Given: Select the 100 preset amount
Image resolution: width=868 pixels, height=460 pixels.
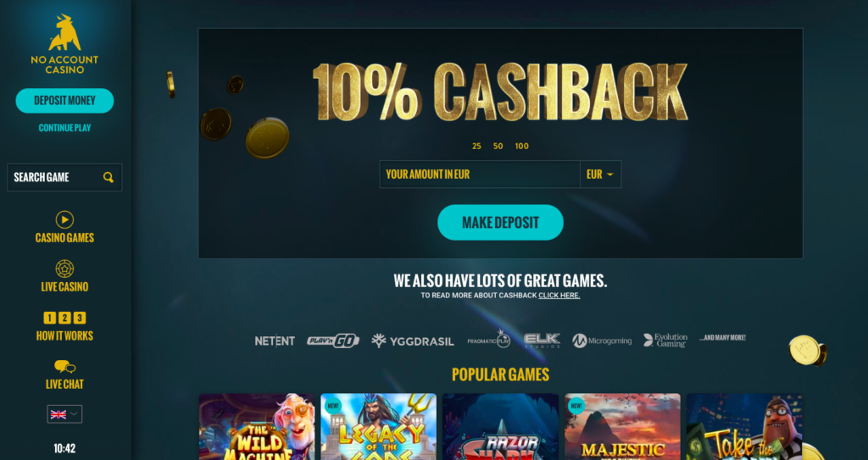Looking at the screenshot, I should (x=522, y=147).
